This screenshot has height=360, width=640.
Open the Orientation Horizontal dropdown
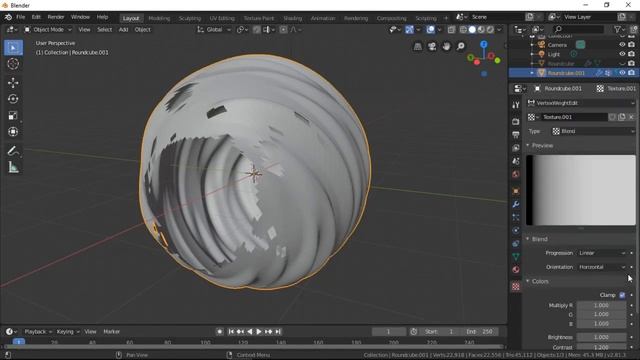(602, 267)
